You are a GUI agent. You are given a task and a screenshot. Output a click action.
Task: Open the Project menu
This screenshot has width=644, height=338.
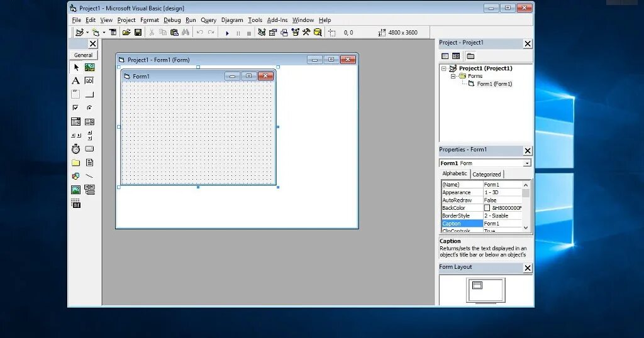[x=126, y=19]
